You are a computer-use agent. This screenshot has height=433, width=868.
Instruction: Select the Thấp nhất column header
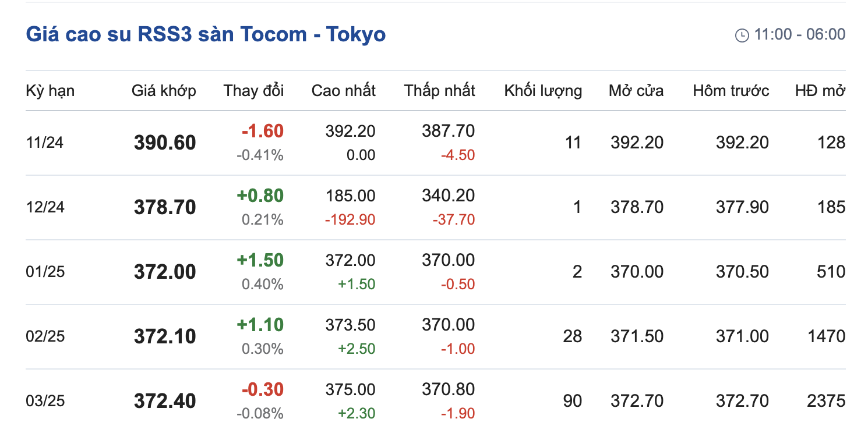point(439,91)
